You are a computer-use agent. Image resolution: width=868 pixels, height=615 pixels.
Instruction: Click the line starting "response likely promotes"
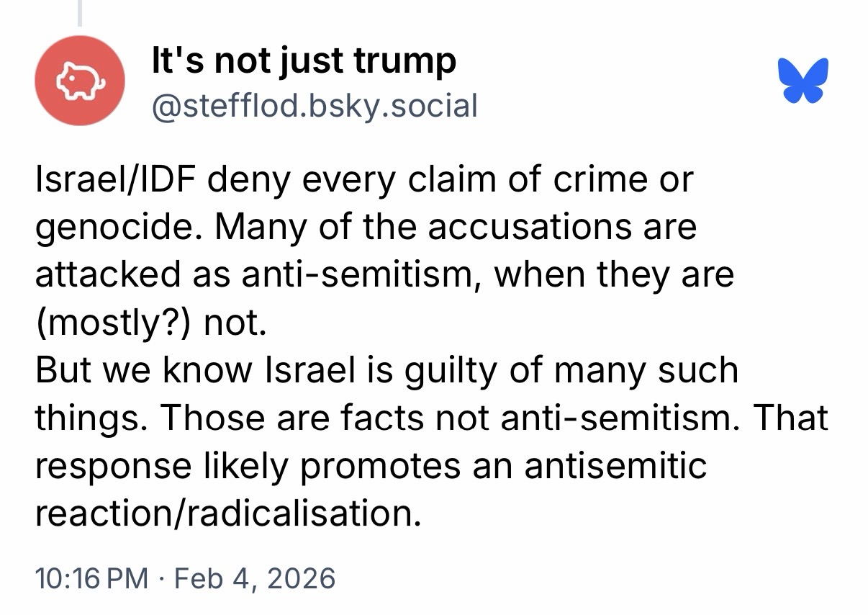pyautogui.click(x=371, y=466)
